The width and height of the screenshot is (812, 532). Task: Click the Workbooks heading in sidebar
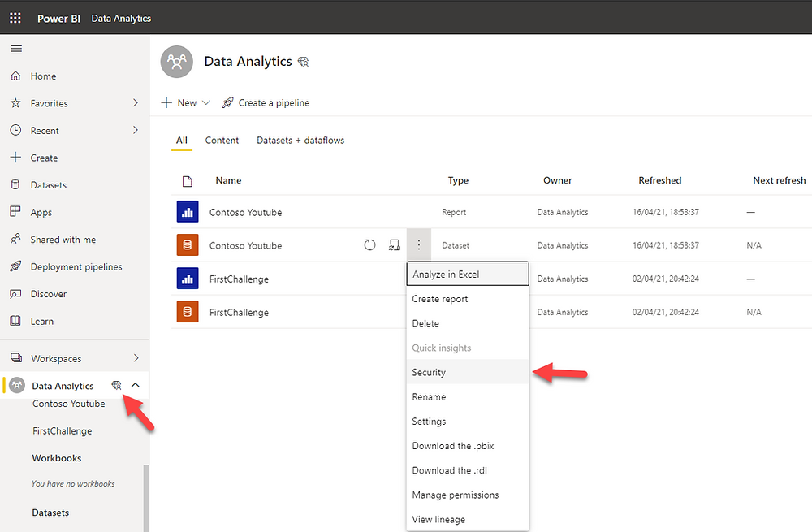coord(57,458)
